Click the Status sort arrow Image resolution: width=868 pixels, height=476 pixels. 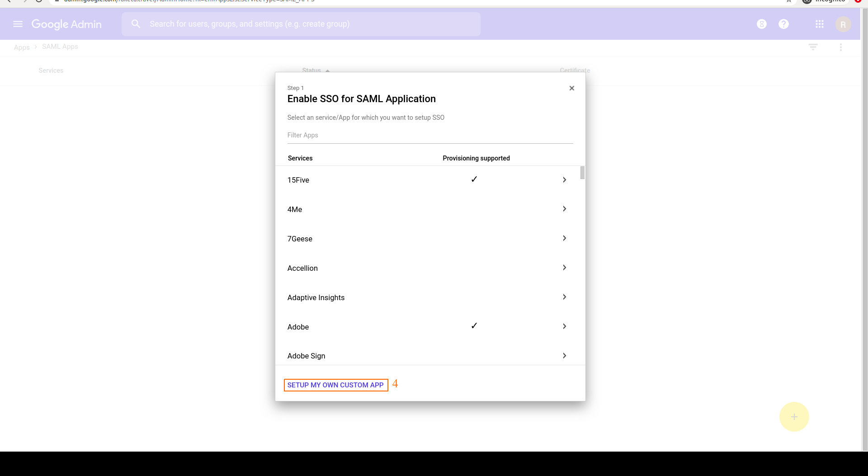point(328,71)
